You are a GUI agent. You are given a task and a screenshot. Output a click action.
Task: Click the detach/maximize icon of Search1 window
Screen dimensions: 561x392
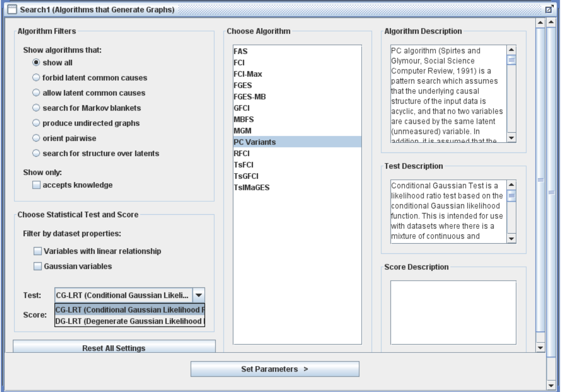(x=549, y=9)
